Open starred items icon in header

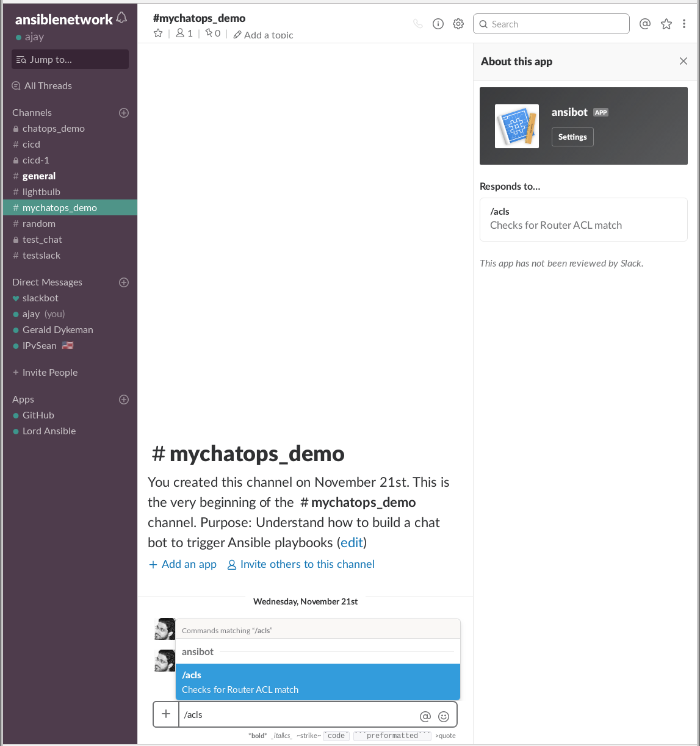point(666,24)
